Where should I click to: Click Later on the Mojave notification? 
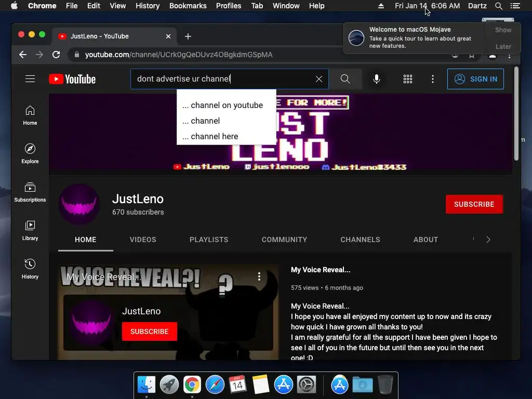[x=503, y=46]
